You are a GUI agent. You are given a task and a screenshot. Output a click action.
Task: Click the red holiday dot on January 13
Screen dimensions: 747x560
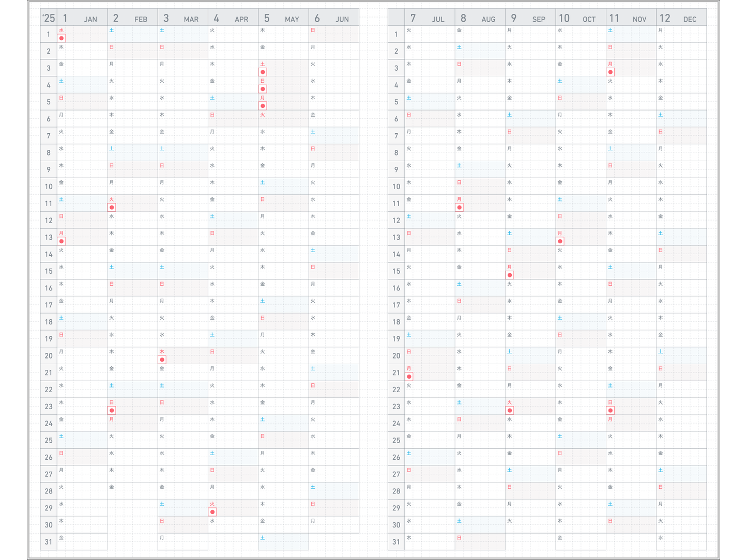pos(62,241)
